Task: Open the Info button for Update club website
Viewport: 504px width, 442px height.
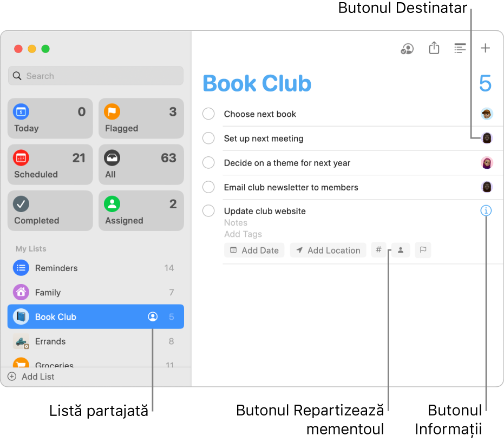Action: (x=486, y=210)
